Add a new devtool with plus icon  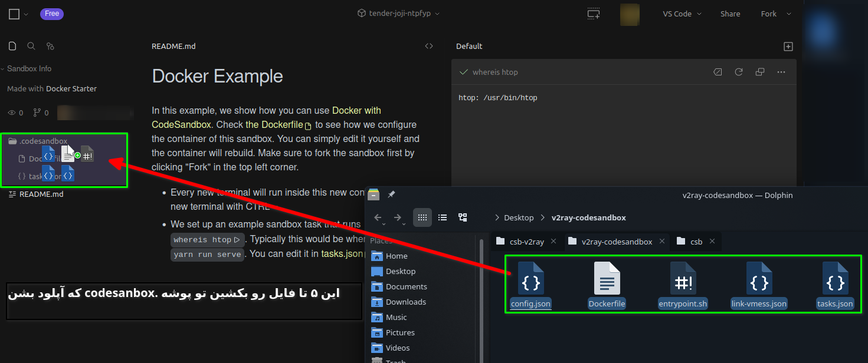(x=788, y=46)
